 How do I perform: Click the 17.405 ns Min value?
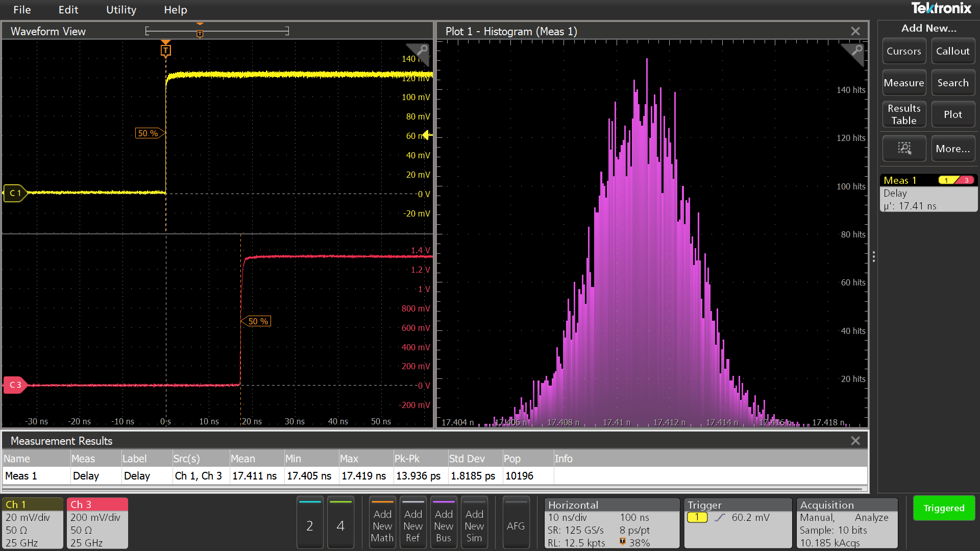309,476
